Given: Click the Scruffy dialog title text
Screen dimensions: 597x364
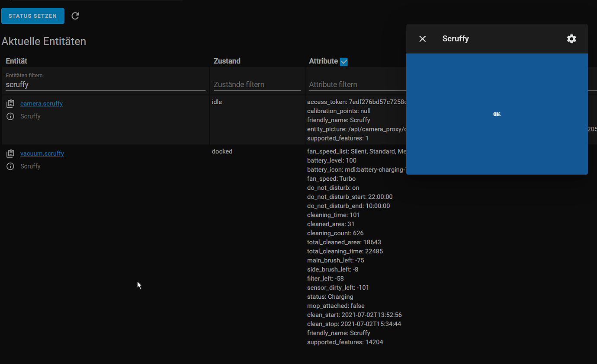Looking at the screenshot, I should 455,38.
